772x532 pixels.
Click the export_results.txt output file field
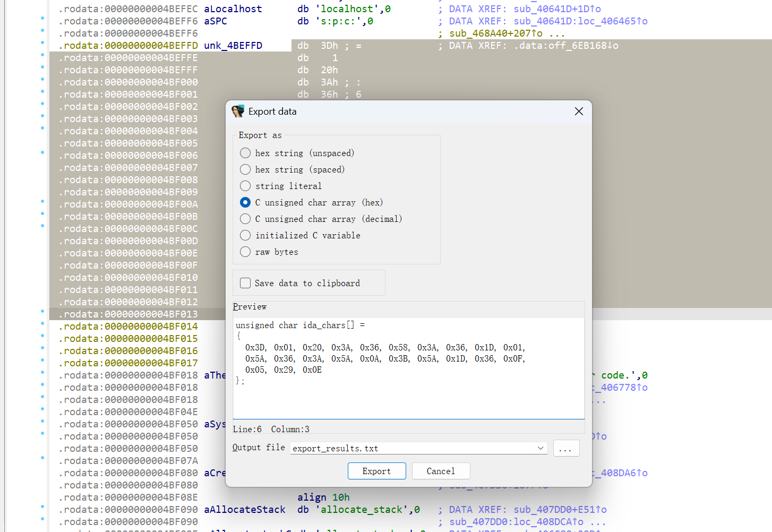pyautogui.click(x=413, y=449)
